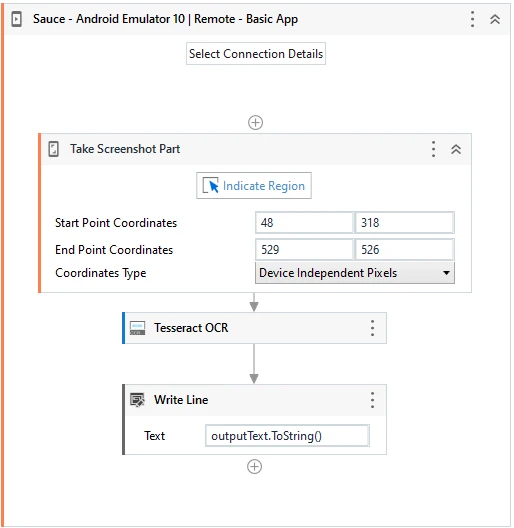
Task: Click the End Point Coordinates label
Action: click(x=114, y=250)
